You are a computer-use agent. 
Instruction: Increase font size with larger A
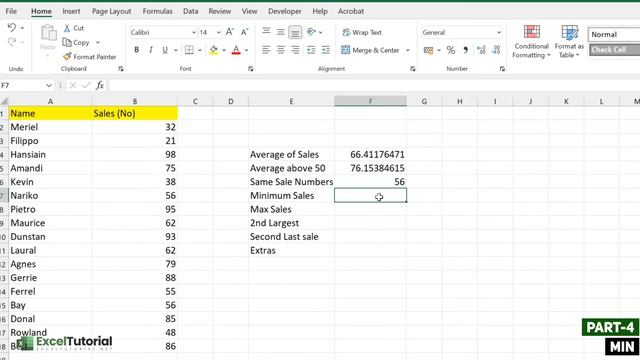(230, 32)
